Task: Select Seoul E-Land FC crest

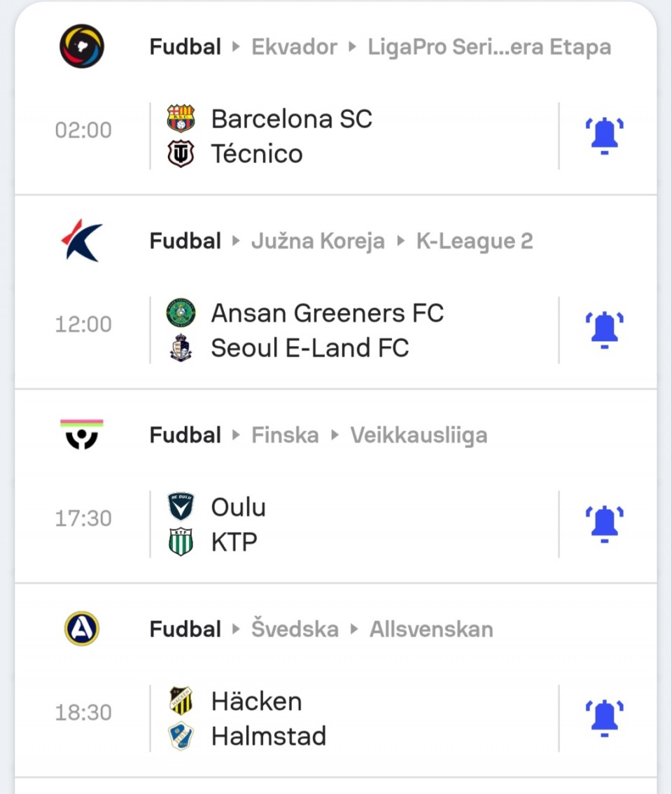Action: point(181,348)
